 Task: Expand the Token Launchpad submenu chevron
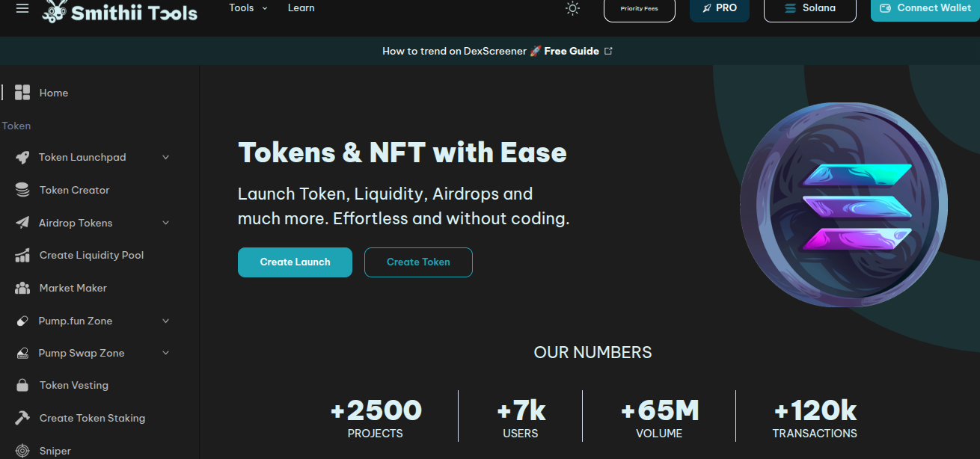tap(165, 158)
